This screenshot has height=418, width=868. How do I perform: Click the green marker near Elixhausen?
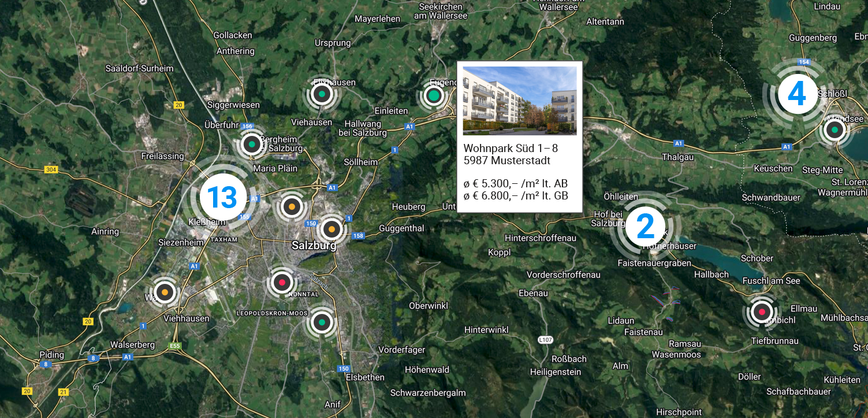tap(322, 93)
